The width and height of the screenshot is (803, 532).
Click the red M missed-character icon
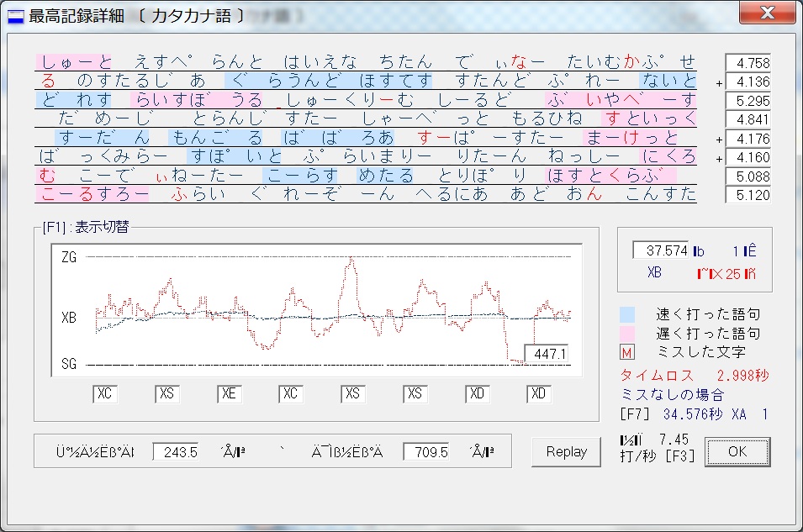(627, 352)
